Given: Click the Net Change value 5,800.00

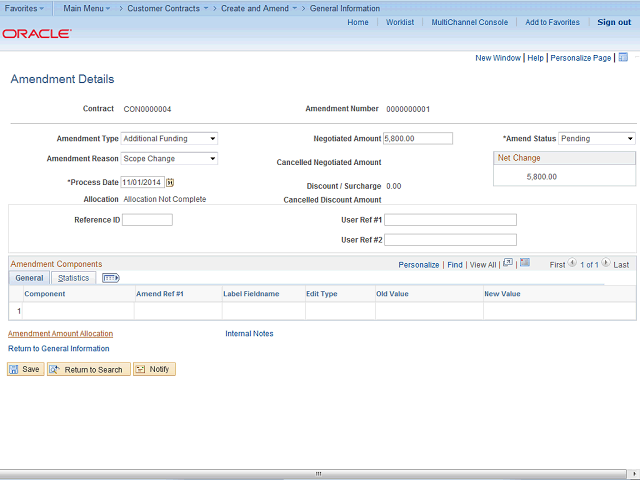Looking at the screenshot, I should tap(541, 177).
